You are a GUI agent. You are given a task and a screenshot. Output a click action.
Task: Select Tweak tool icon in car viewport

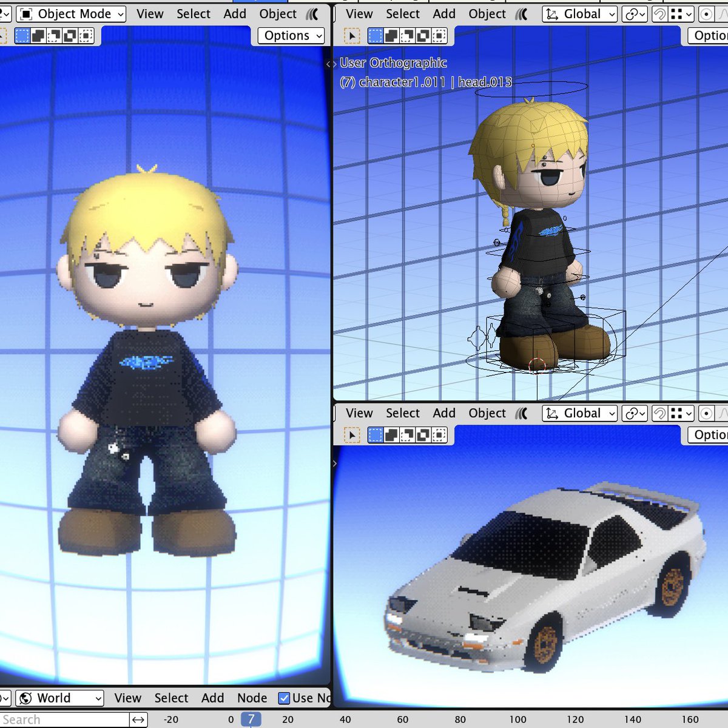pyautogui.click(x=352, y=435)
